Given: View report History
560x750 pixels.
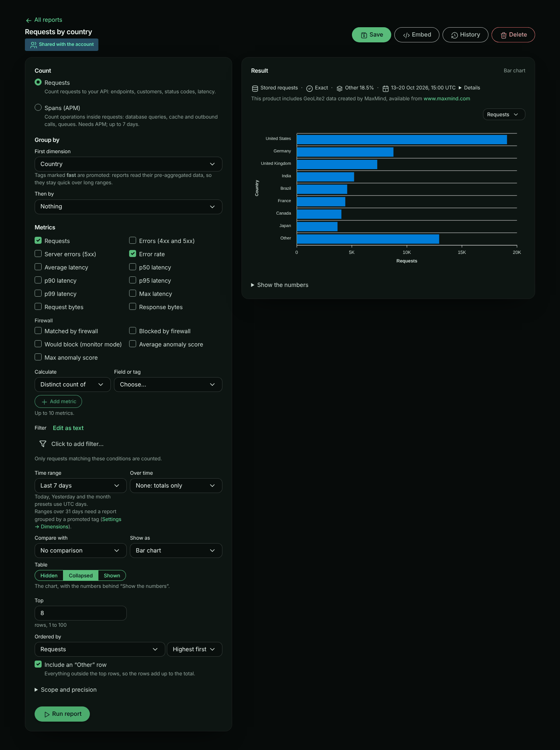Looking at the screenshot, I should [465, 35].
